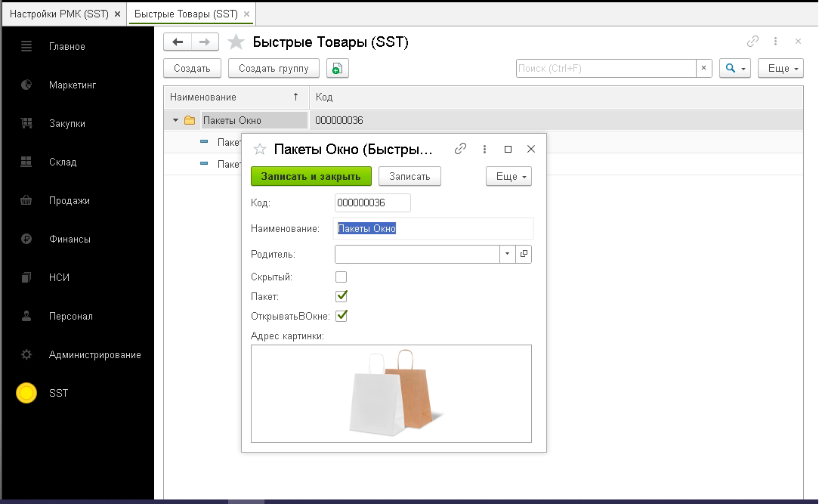Open the Администрирование settings section

pos(94,354)
